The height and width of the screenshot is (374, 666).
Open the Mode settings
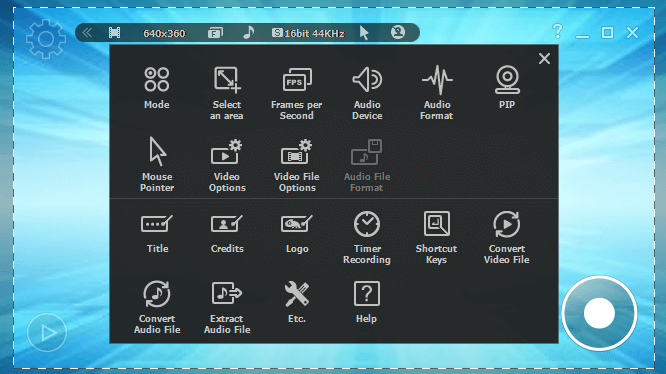tap(156, 88)
